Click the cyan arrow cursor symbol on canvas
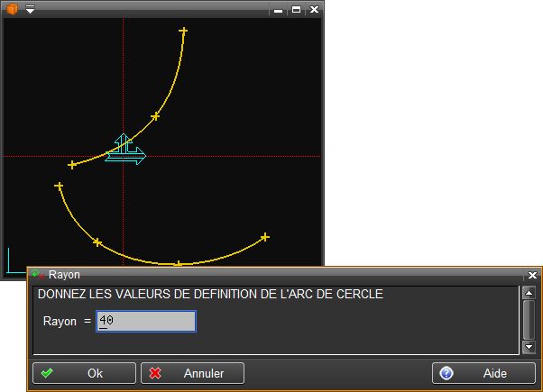The width and height of the screenshot is (543, 392). tap(125, 150)
